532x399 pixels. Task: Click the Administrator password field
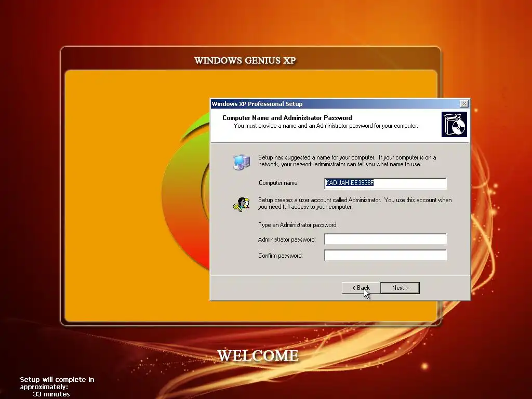point(385,239)
